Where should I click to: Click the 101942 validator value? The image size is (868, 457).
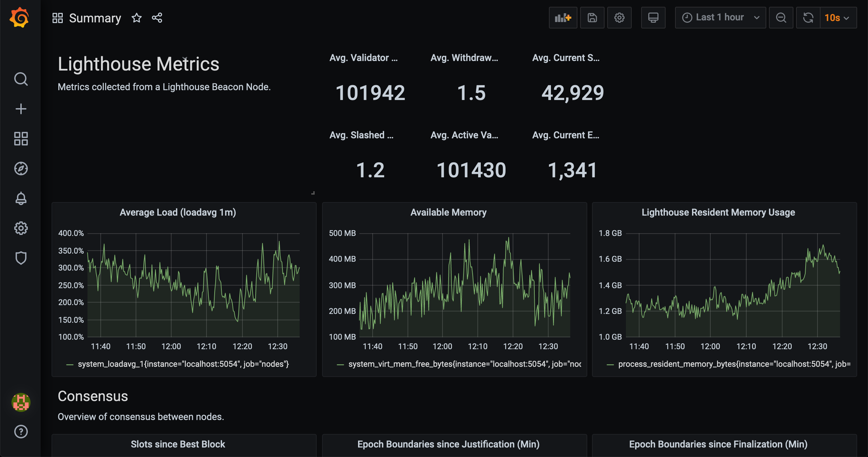370,93
